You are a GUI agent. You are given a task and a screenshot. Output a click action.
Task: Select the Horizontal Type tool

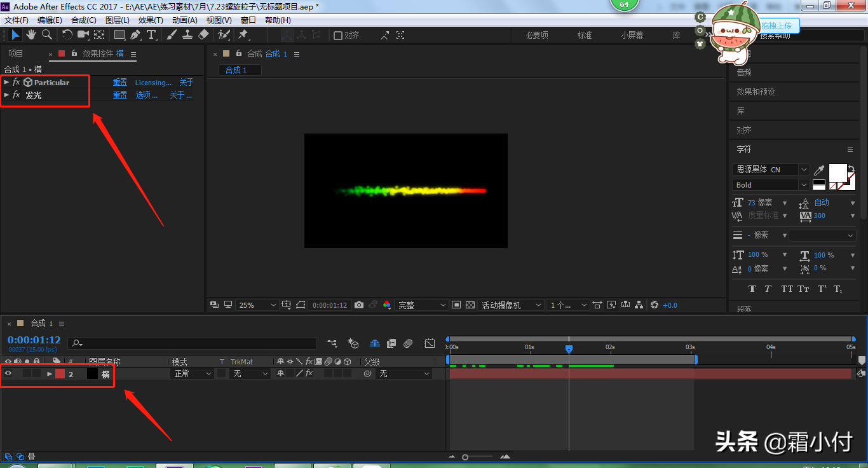pyautogui.click(x=151, y=34)
